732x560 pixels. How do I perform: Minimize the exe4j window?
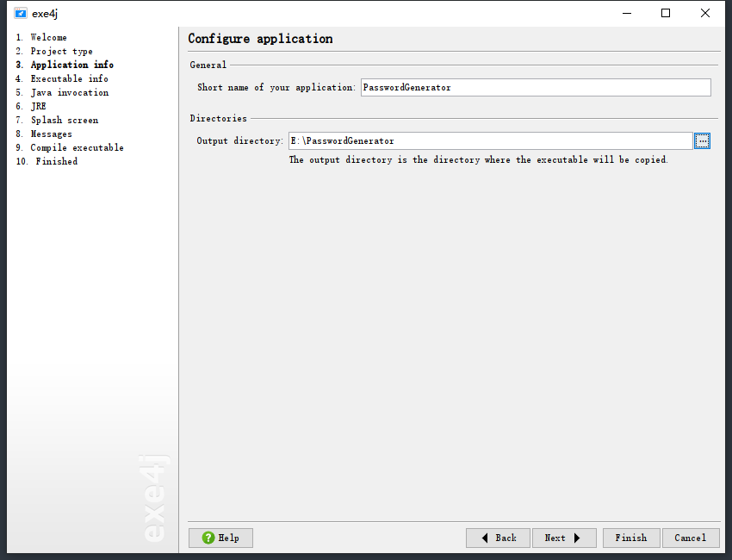[x=627, y=13]
